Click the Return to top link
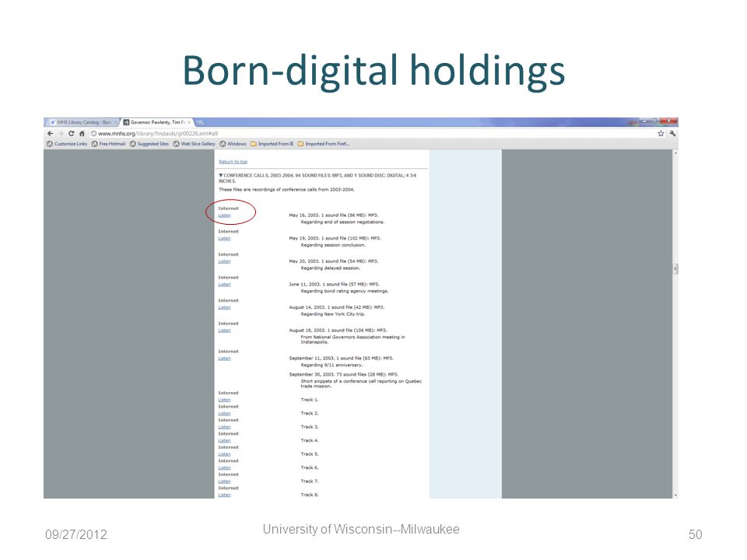This screenshot has height=560, width=747. tap(233, 162)
